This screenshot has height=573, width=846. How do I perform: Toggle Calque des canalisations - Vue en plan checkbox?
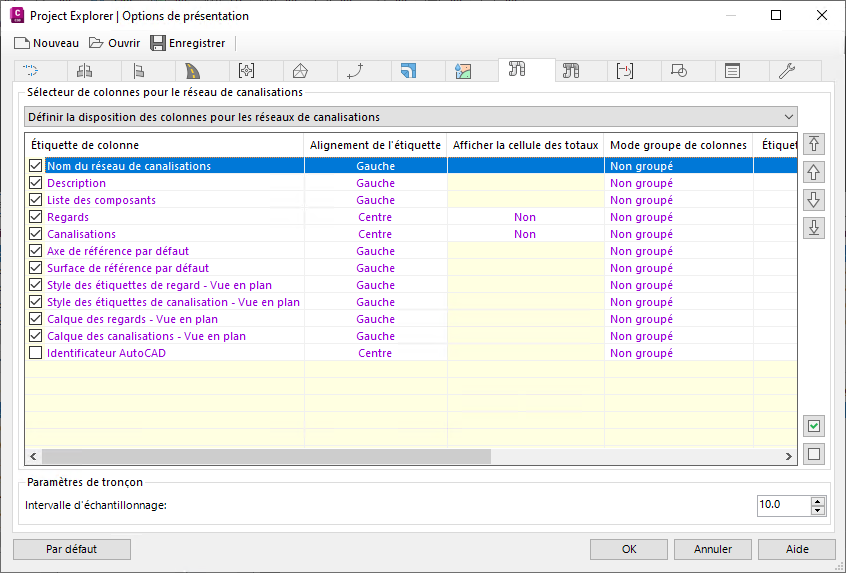pos(36,336)
